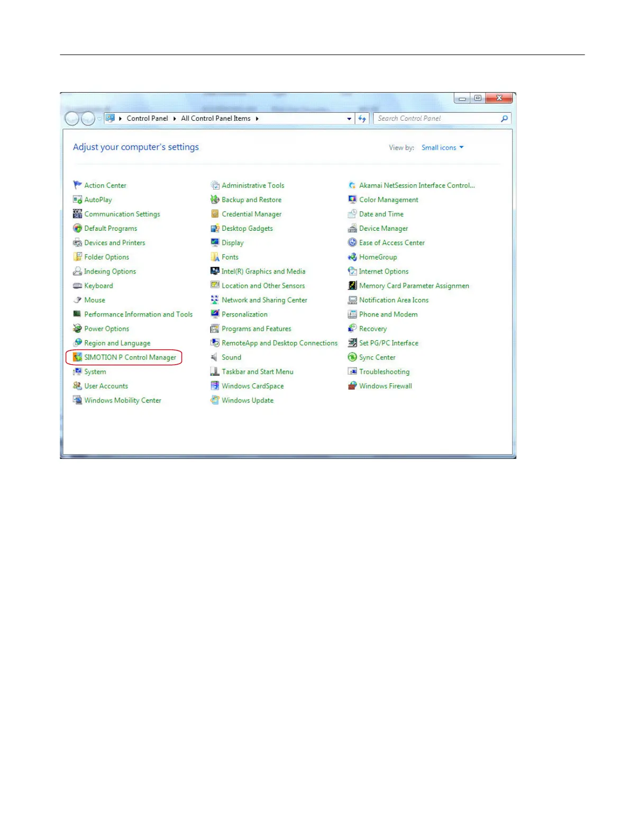Click the Back navigation button
The image size is (630, 840).
click(72, 119)
